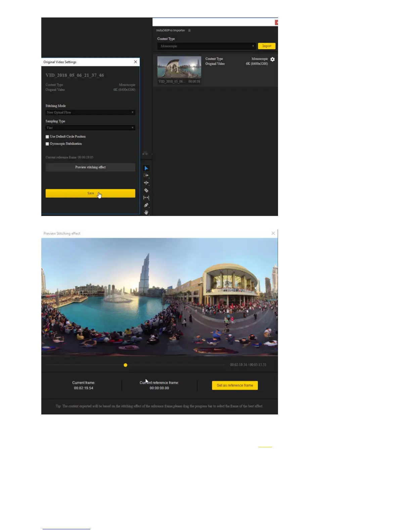Click the stitching preview progress bar track
This screenshot has width=411, height=532.
coord(136,365)
